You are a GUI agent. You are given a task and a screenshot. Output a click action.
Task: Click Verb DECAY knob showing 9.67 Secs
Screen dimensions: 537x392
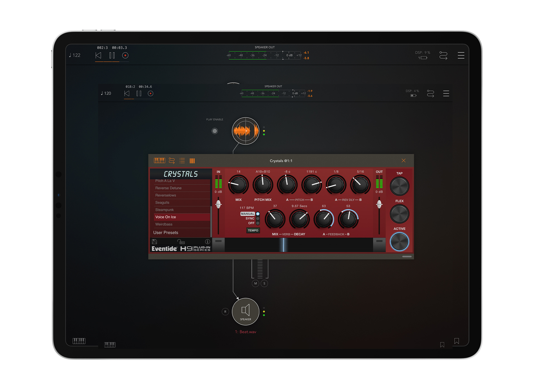[299, 219]
